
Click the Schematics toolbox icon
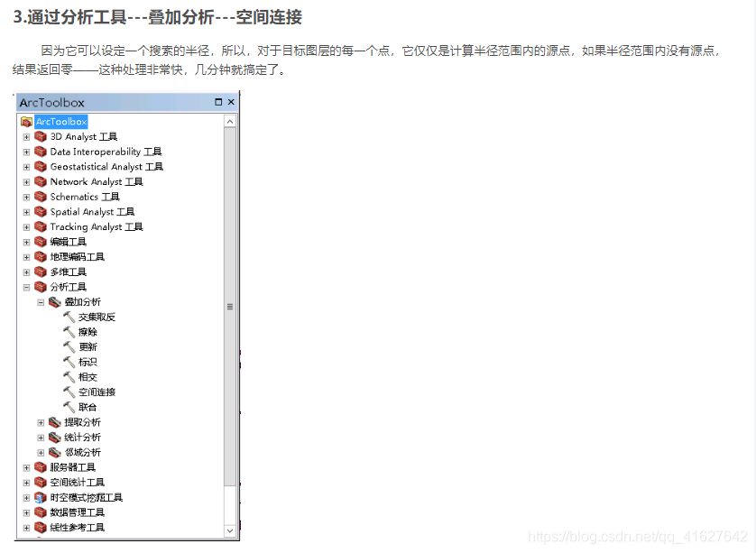[x=41, y=197]
